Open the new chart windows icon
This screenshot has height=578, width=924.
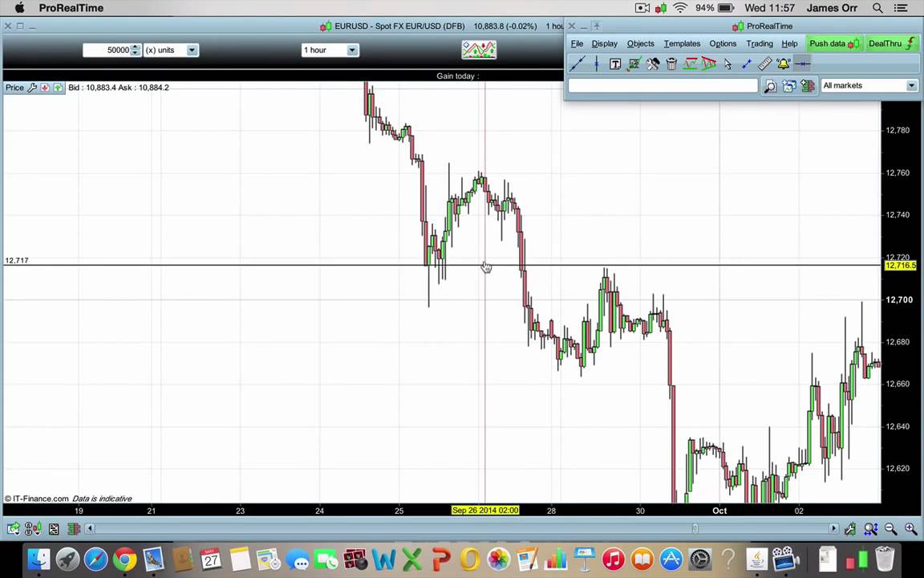click(x=789, y=86)
